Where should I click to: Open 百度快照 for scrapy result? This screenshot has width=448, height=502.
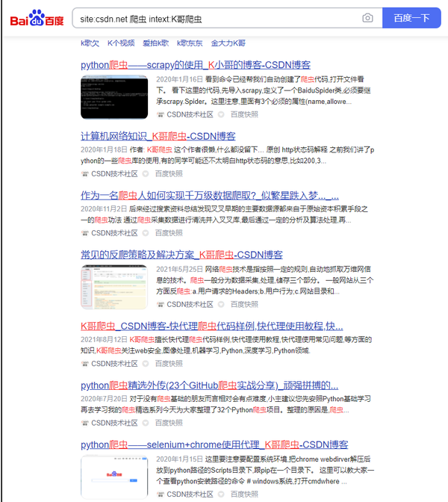pos(244,114)
